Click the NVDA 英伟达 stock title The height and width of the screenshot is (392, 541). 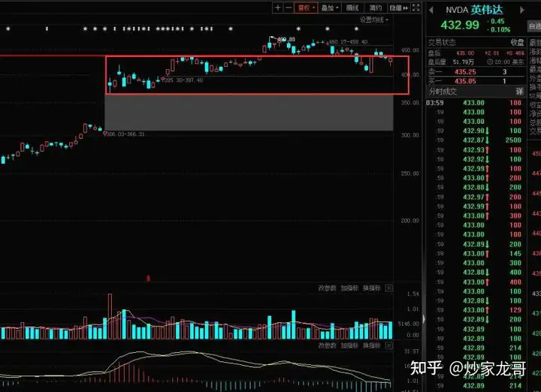(474, 10)
